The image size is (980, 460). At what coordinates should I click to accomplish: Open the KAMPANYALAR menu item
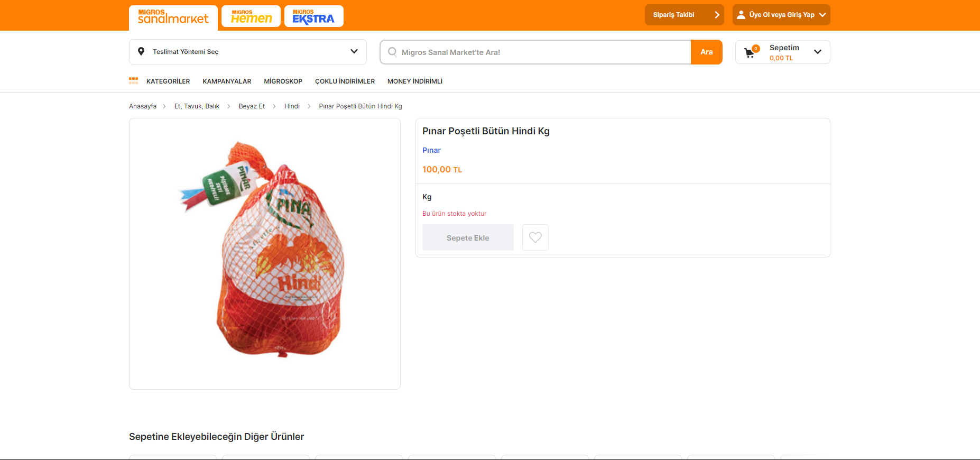pos(227,81)
